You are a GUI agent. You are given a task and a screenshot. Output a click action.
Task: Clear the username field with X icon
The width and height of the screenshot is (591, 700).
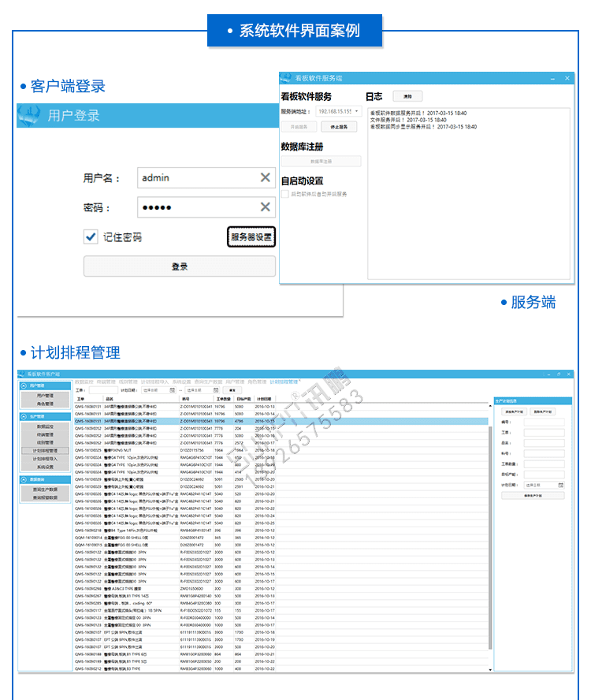pyautogui.click(x=266, y=178)
